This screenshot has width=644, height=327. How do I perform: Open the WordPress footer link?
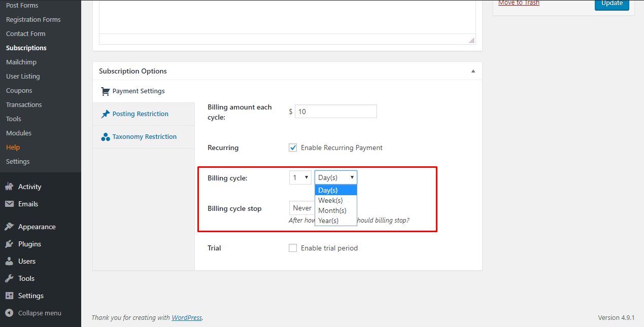pyautogui.click(x=187, y=318)
